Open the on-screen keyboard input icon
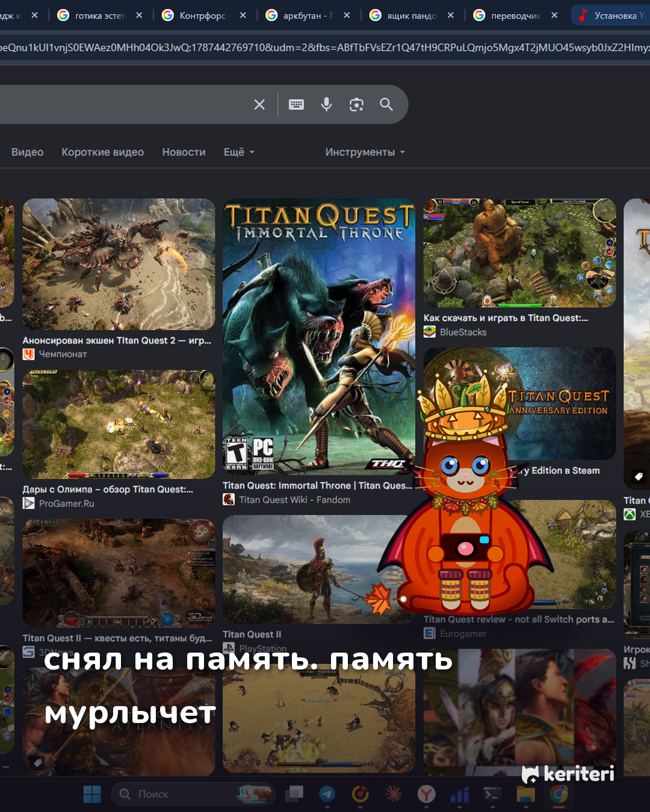Image resolution: width=650 pixels, height=812 pixels. (x=296, y=105)
